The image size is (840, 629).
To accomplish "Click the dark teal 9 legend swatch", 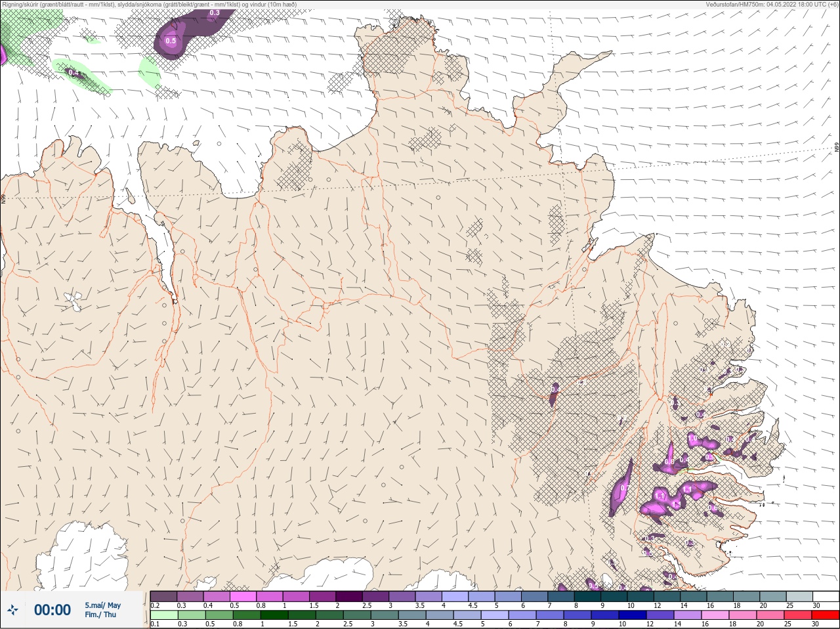I will pyautogui.click(x=614, y=596).
